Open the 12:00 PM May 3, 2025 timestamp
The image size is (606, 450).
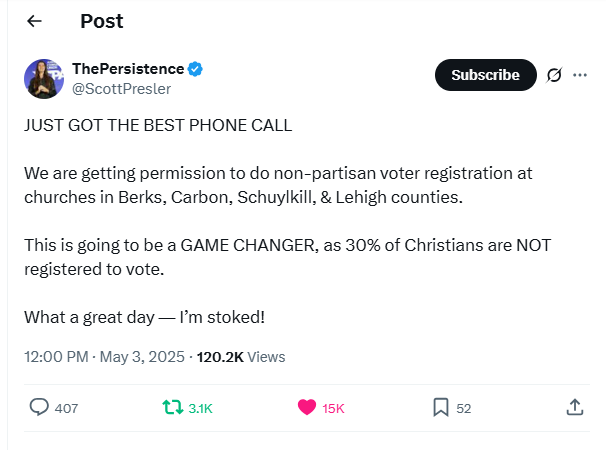(x=104, y=356)
